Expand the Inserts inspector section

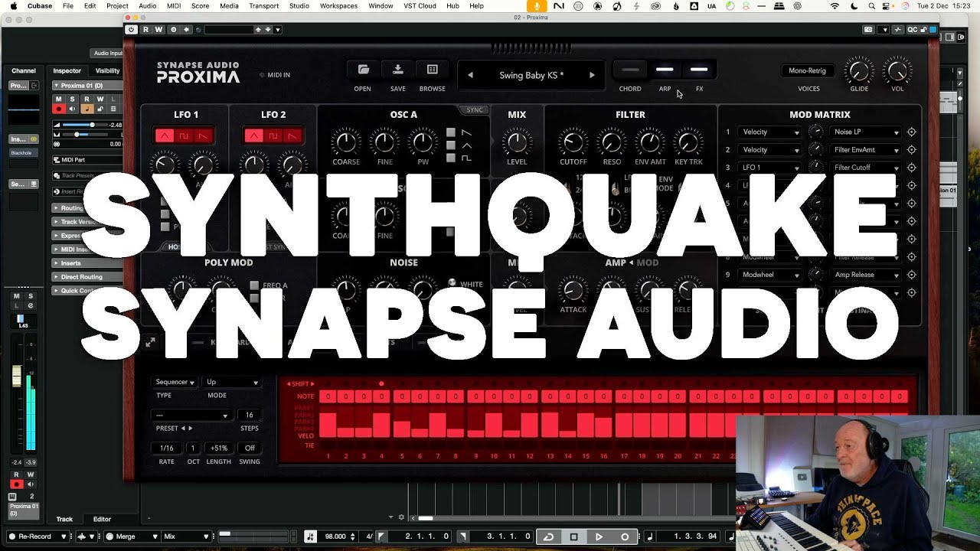(x=86, y=263)
